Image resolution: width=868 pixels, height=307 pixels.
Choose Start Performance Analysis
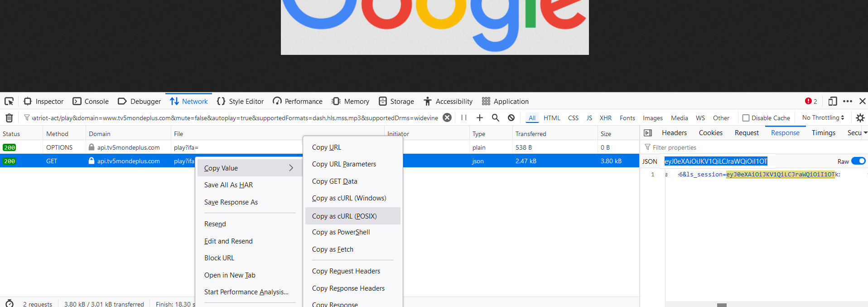(x=246, y=292)
